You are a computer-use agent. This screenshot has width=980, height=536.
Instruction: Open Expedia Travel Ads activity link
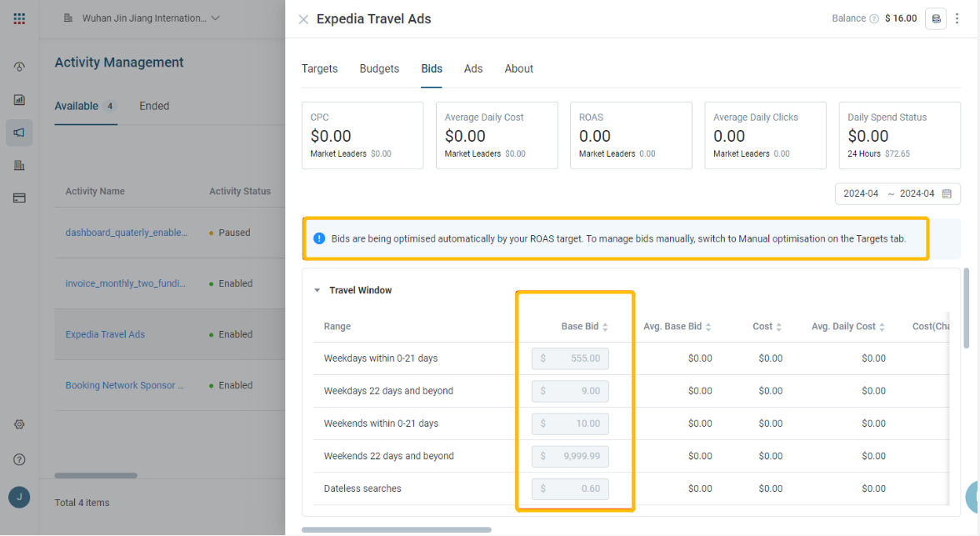point(105,334)
